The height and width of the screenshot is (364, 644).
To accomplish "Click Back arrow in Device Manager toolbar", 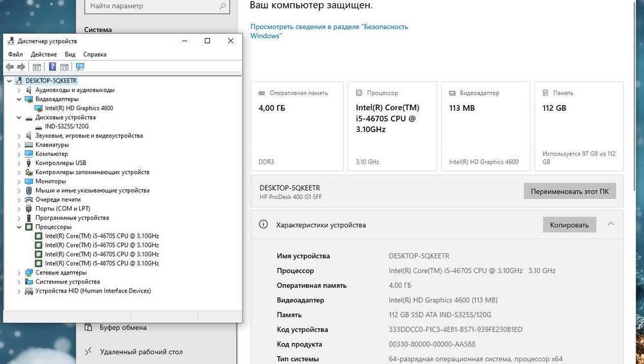I will coord(10,66).
